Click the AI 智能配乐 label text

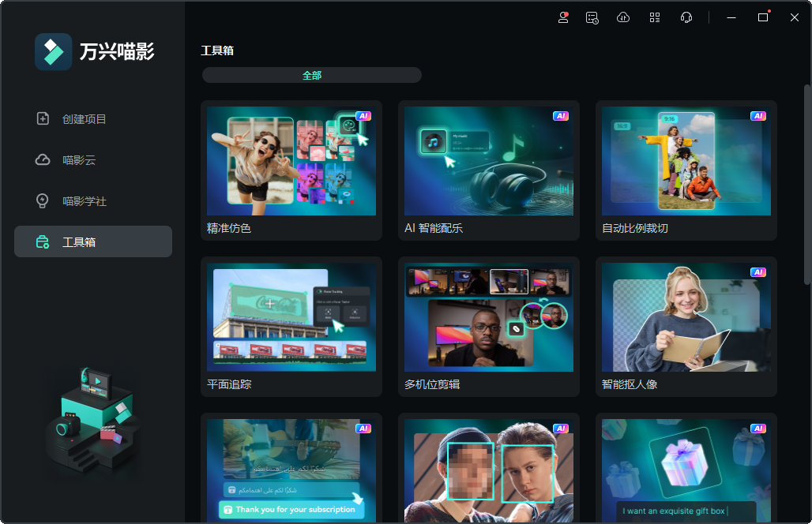434,228
